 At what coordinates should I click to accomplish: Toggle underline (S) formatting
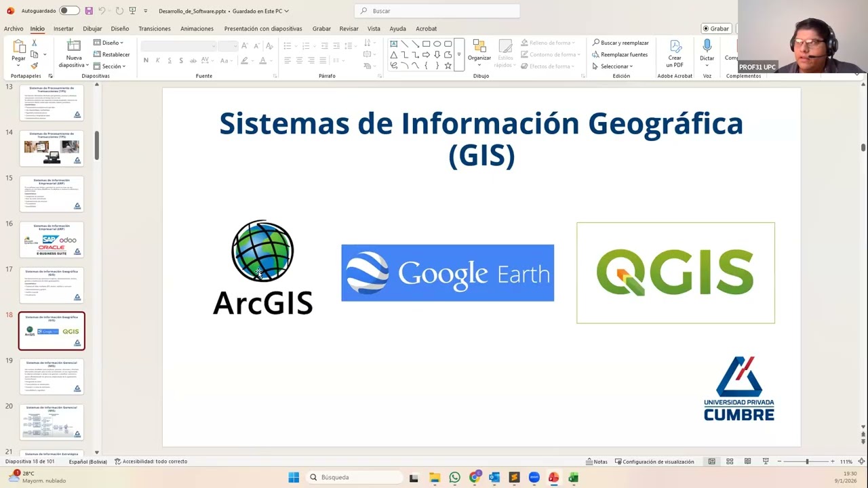pyautogui.click(x=170, y=60)
